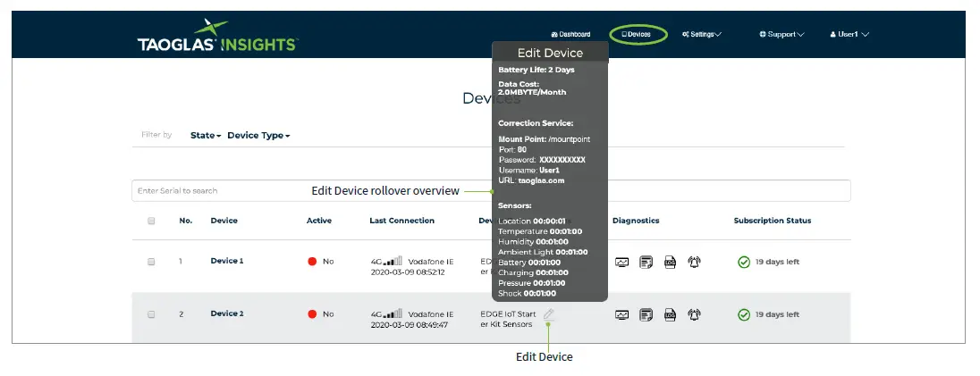The height and width of the screenshot is (376, 980).
Task: Expand the Settings menu
Action: tap(702, 34)
